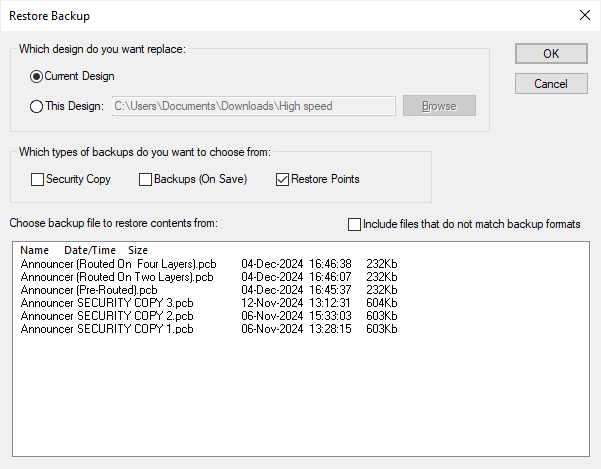601x469 pixels.
Task: Enable the Security Copy checkbox
Action: (38, 180)
